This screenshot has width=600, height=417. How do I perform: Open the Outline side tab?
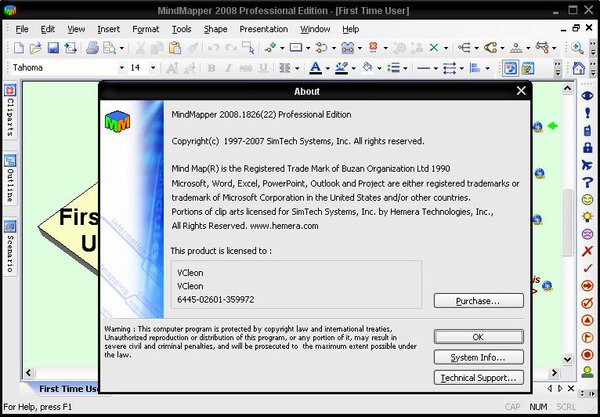click(10, 178)
